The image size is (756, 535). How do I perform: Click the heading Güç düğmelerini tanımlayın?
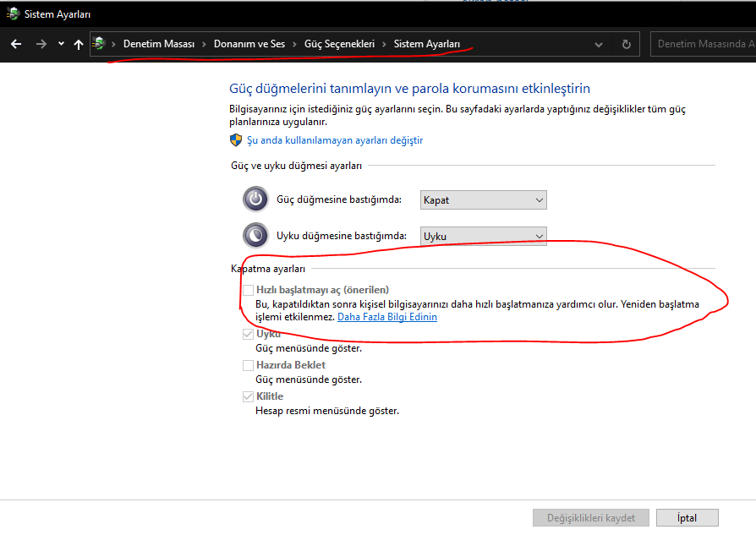point(409,89)
